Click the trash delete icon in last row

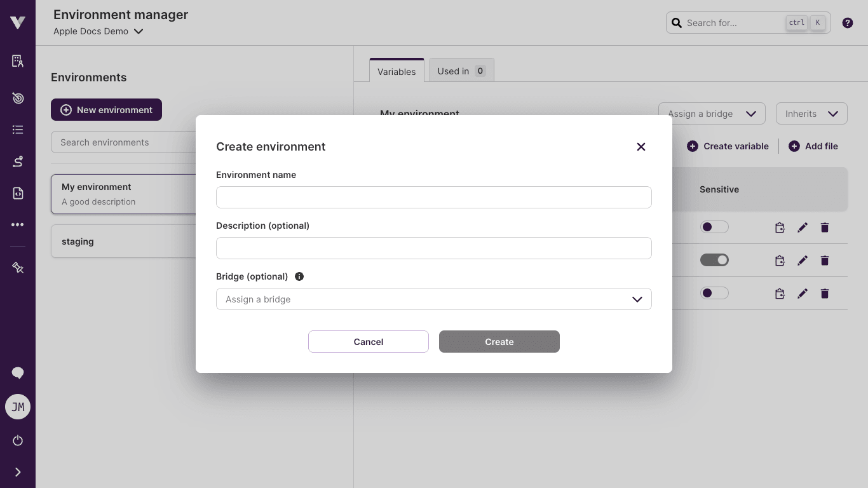(x=824, y=294)
